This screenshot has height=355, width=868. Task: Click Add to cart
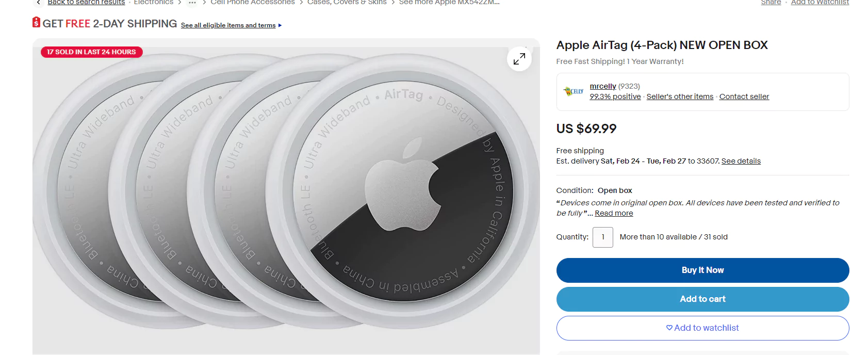pyautogui.click(x=702, y=299)
